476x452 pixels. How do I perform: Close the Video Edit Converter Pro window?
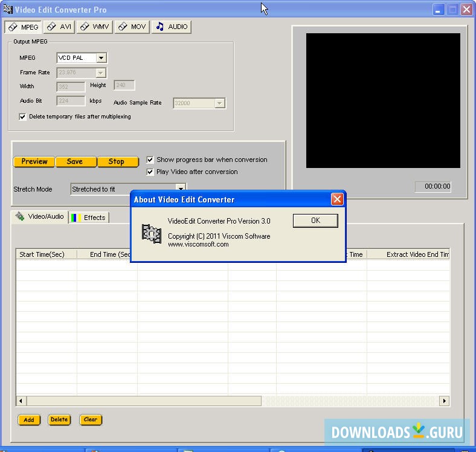pyautogui.click(x=466, y=10)
